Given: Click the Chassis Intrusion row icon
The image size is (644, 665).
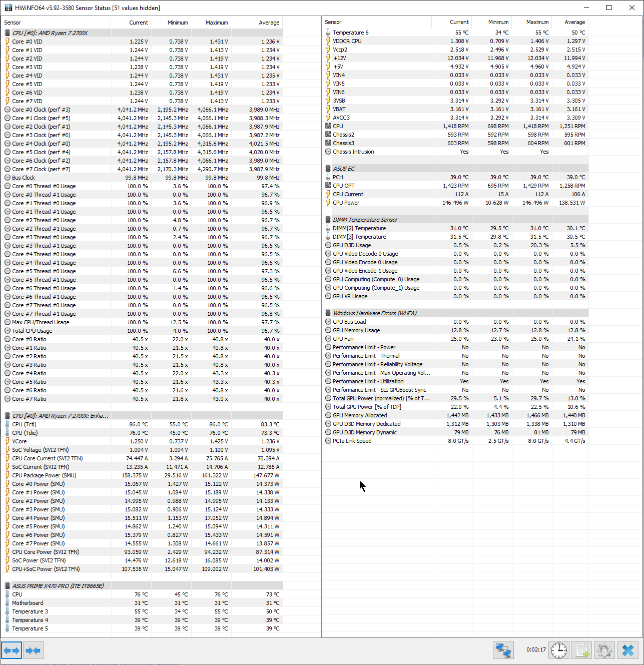Looking at the screenshot, I should [328, 152].
